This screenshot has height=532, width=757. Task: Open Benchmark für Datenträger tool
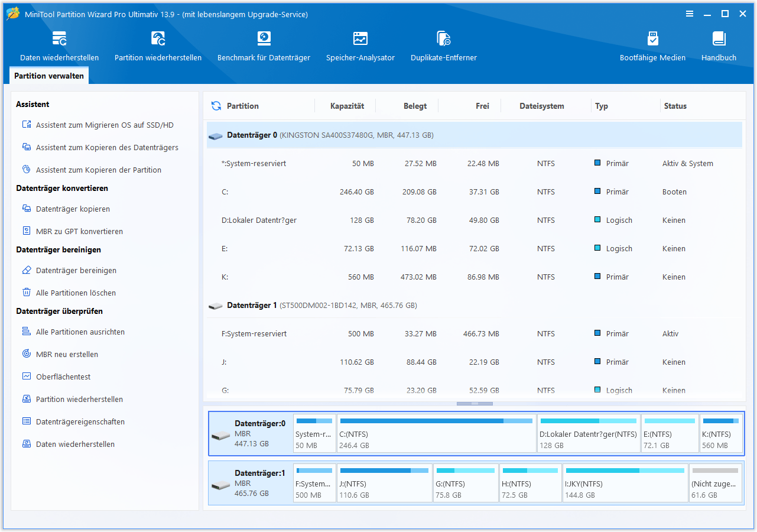(x=264, y=47)
